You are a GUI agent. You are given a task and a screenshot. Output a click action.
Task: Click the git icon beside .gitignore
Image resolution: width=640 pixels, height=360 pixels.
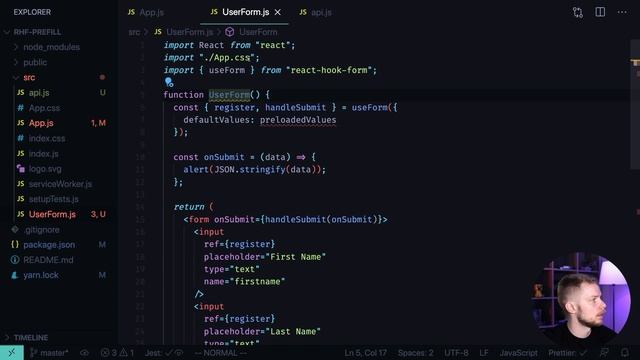coord(15,230)
